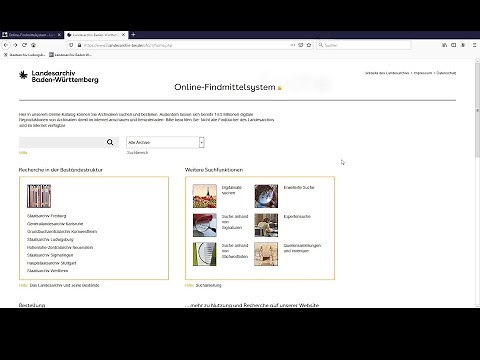
Task: Open the Landesarchiv Baden-W... bookmark
Action: click(x=70, y=55)
